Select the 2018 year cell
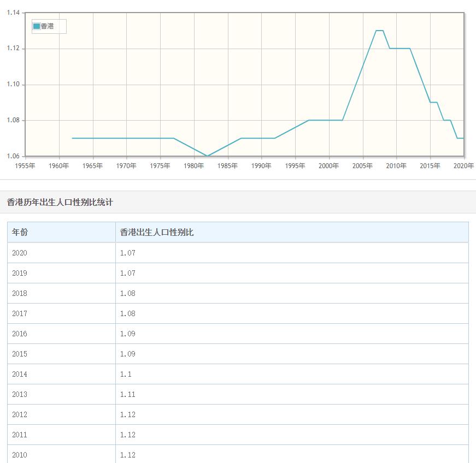The height and width of the screenshot is (463, 476). (20, 293)
